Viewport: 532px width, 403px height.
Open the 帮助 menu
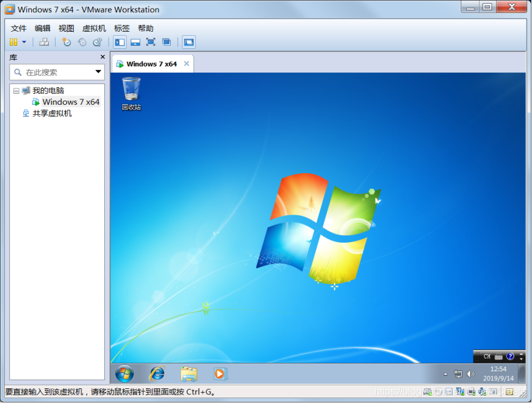point(146,29)
